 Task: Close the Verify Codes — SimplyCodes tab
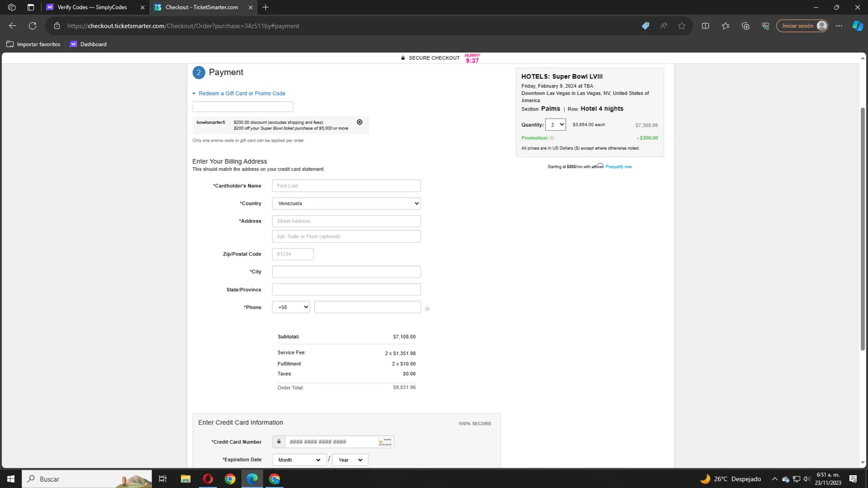coord(142,8)
